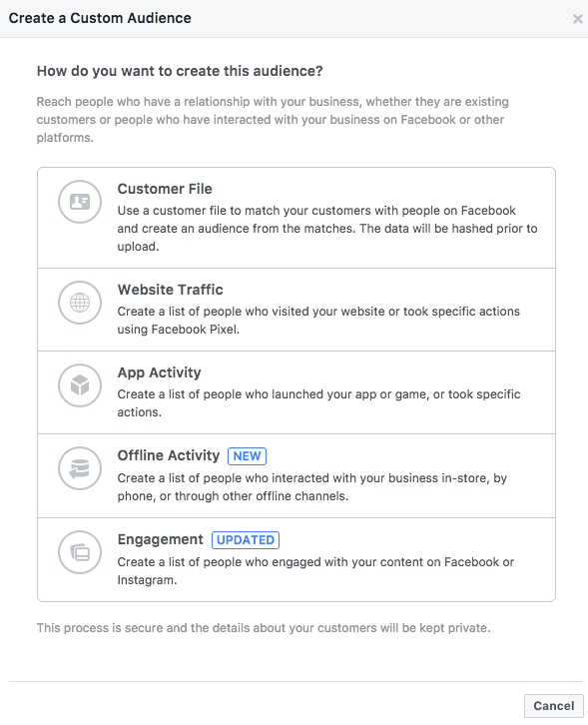
Task: Click the in-store and phone interaction description
Action: [312, 487]
